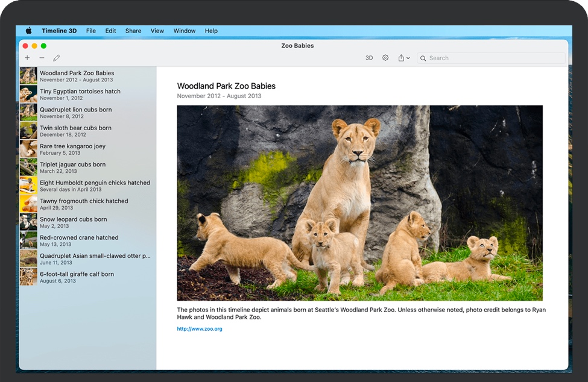Remove an event using the minus icon

pyautogui.click(x=40, y=57)
